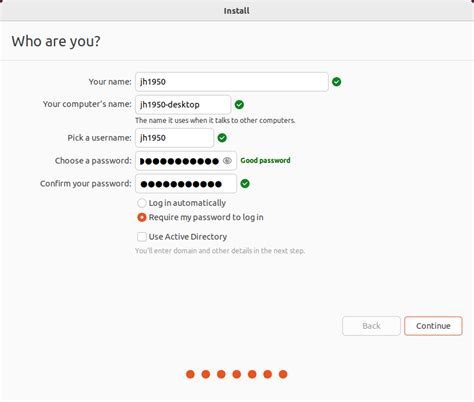The image size is (474, 402).
Task: Select Require my password to log in
Action: [142, 217]
